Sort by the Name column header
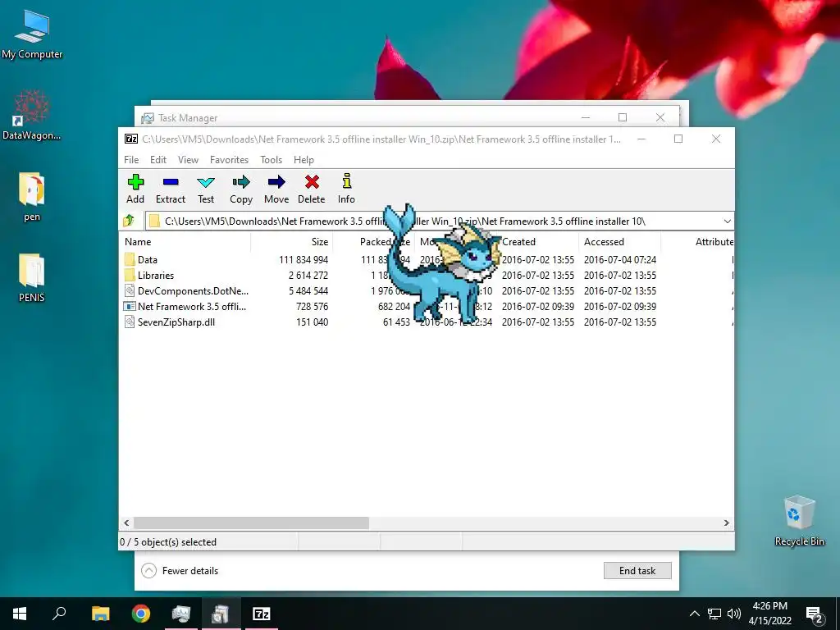The height and width of the screenshot is (630, 840). point(186,242)
